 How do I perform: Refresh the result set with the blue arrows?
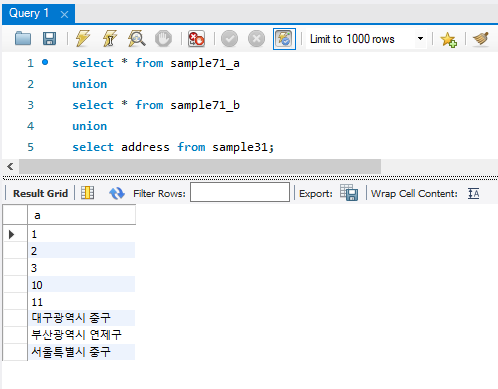point(117,193)
